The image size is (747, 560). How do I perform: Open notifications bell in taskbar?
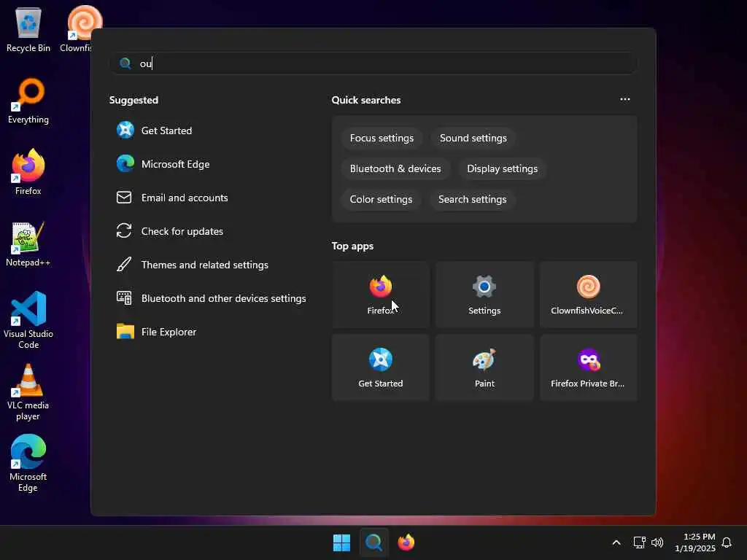coord(727,542)
